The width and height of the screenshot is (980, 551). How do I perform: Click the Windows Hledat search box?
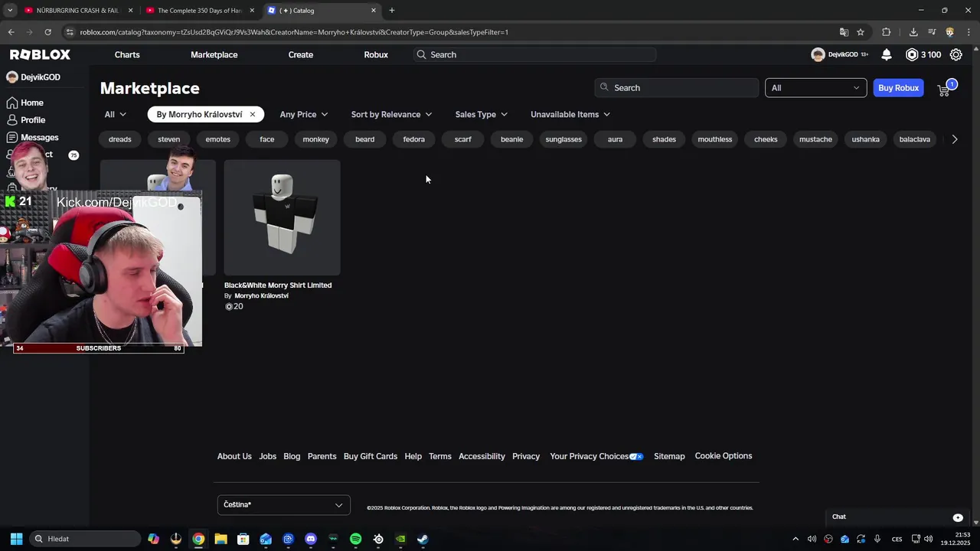(x=84, y=539)
